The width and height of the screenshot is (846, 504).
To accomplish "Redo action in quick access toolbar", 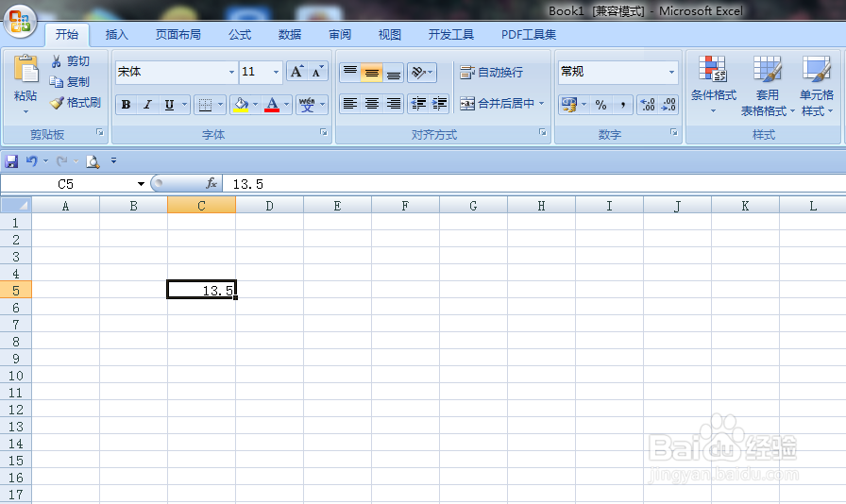I will click(62, 160).
